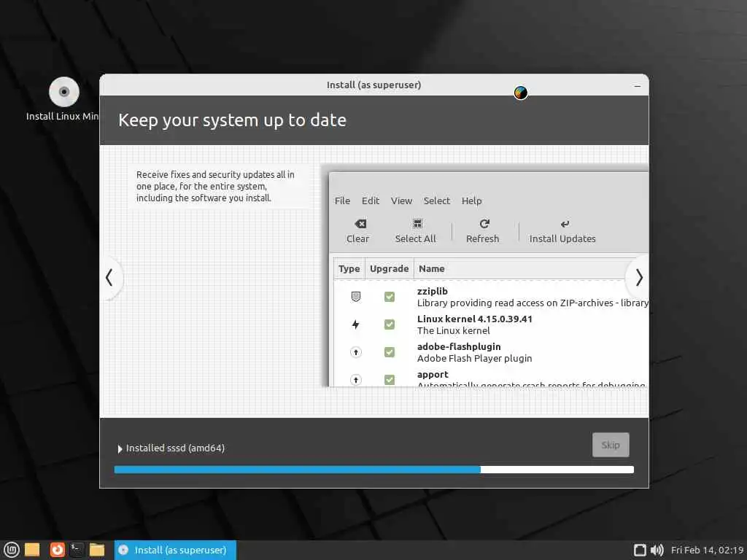747x560 pixels.
Task: Click the Type column header
Action: [x=349, y=268]
